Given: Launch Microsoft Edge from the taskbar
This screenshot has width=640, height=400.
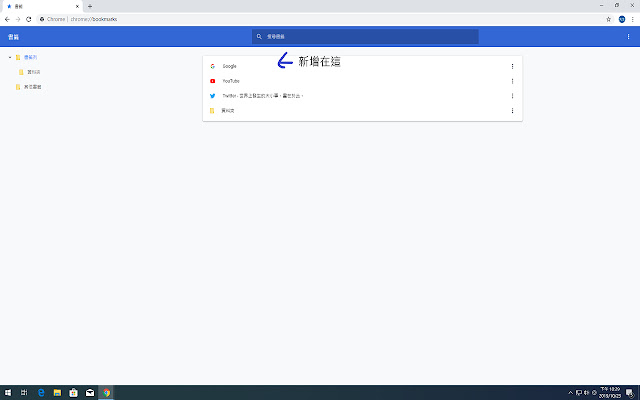Looking at the screenshot, I should click(x=41, y=393).
